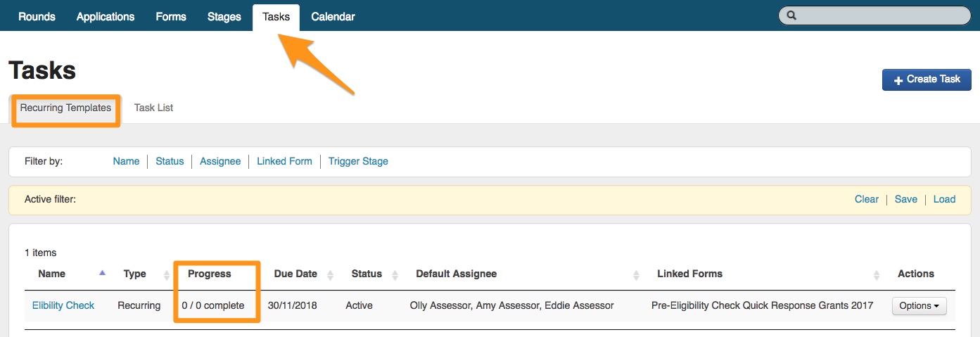Open the Elibility Check task link

pos(63,305)
